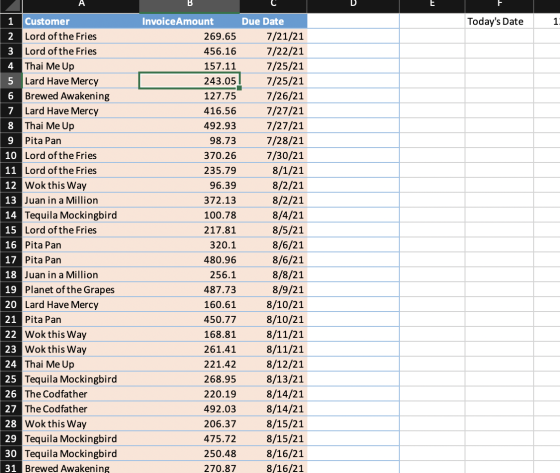This screenshot has height=473, width=560.
Task: Select the Today's Date label cell
Action: pyautogui.click(x=499, y=21)
